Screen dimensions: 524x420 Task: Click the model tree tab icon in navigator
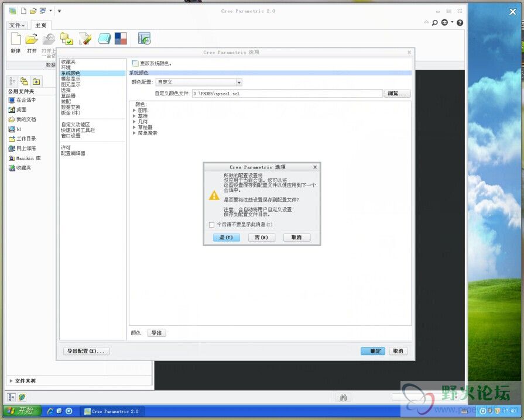pos(12,81)
